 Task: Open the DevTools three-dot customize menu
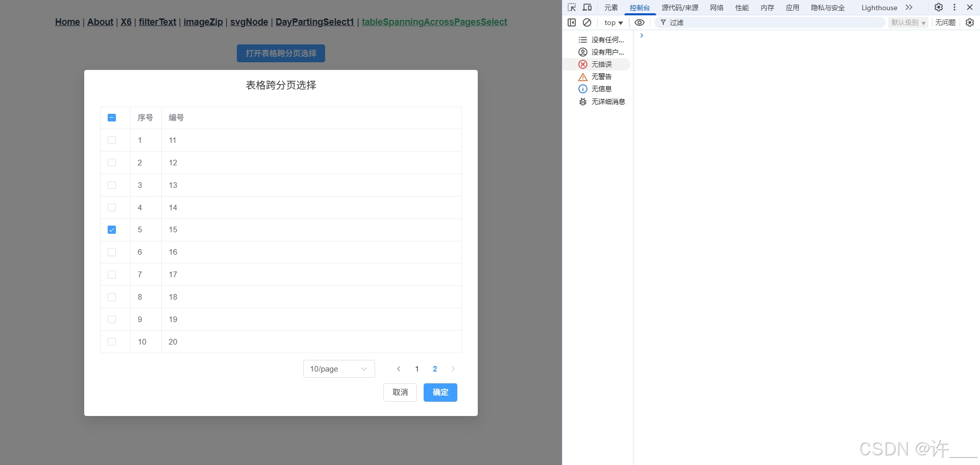[x=954, y=7]
